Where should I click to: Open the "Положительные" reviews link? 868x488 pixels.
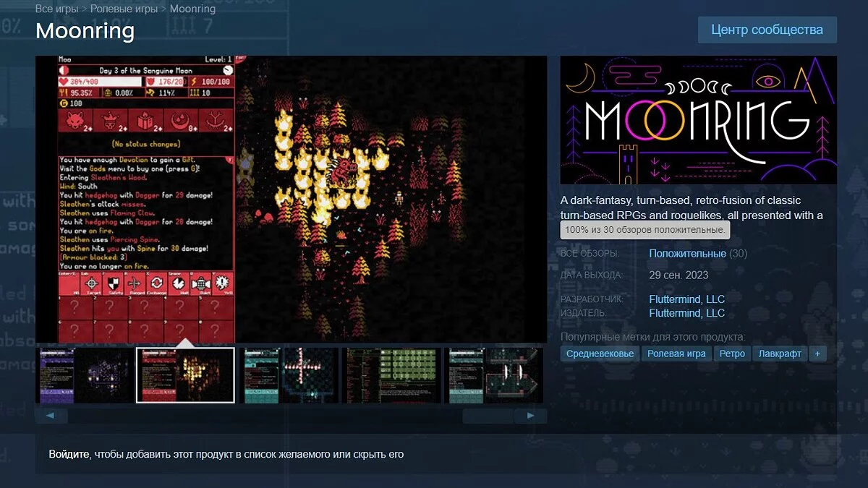[x=687, y=253]
